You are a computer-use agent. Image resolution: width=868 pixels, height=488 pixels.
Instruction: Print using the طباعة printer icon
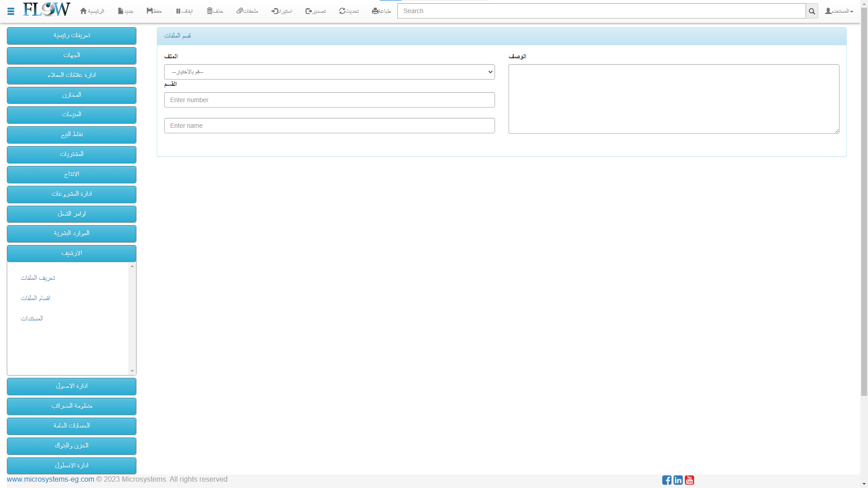(x=375, y=11)
